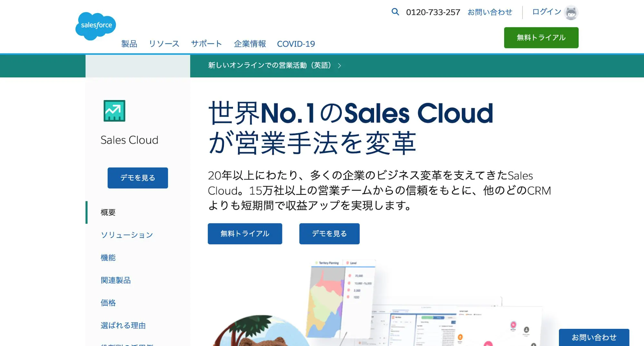Click the Salesforce cloud logo
644x346 pixels.
[x=96, y=26]
